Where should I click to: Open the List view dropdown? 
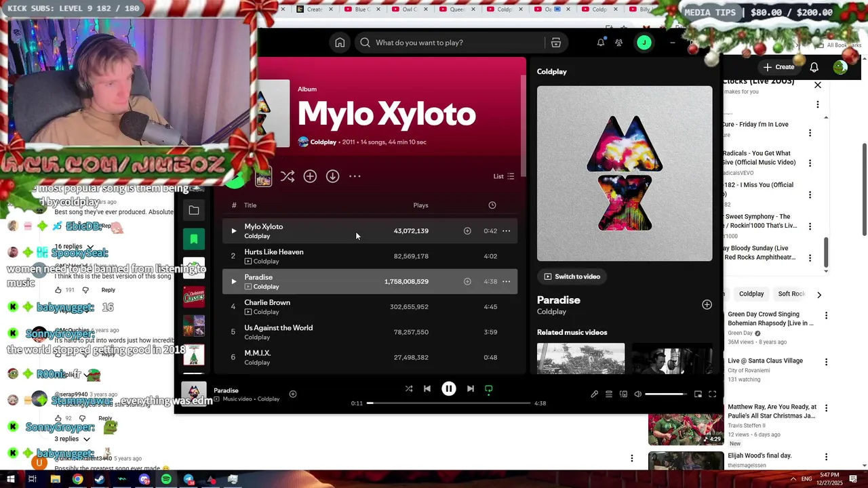tap(504, 176)
